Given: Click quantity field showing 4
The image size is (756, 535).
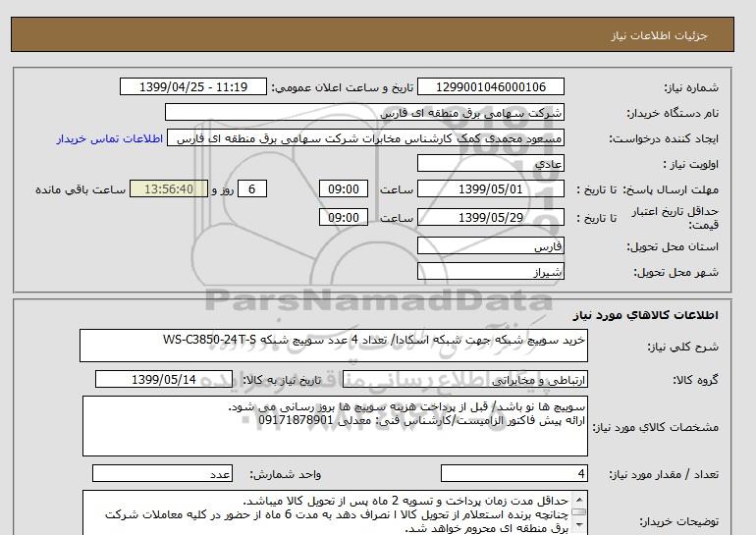Looking at the screenshot, I should click(513, 474).
